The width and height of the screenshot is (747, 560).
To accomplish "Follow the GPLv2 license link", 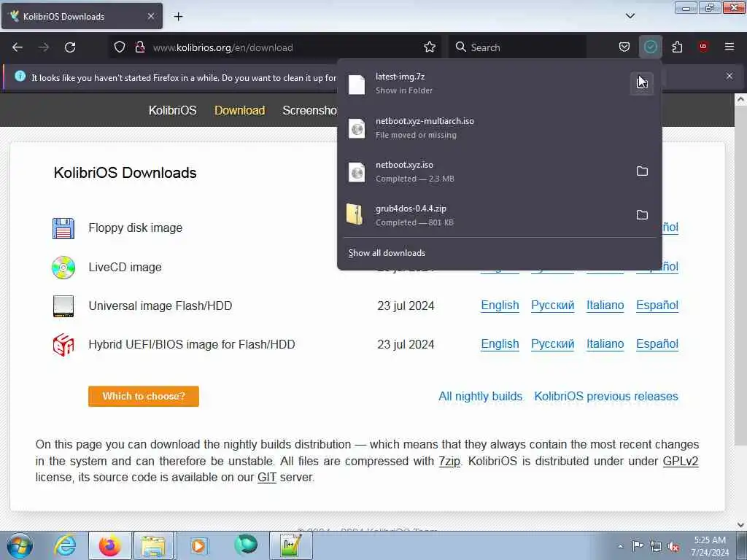I will tap(681, 461).
